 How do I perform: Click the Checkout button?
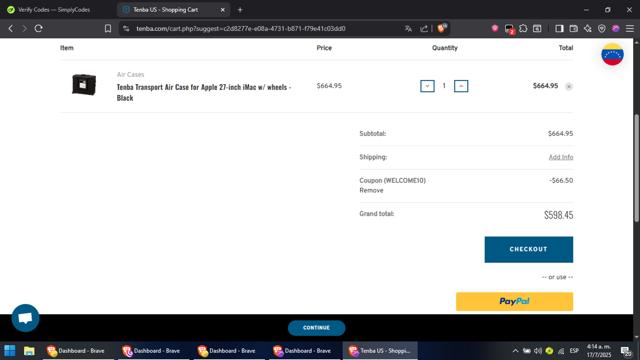click(529, 249)
